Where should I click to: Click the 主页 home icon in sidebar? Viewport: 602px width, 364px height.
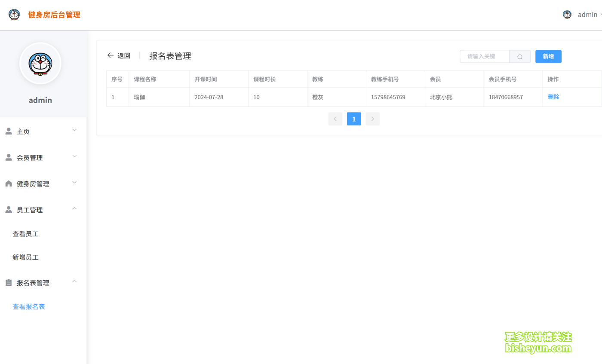tap(8, 130)
